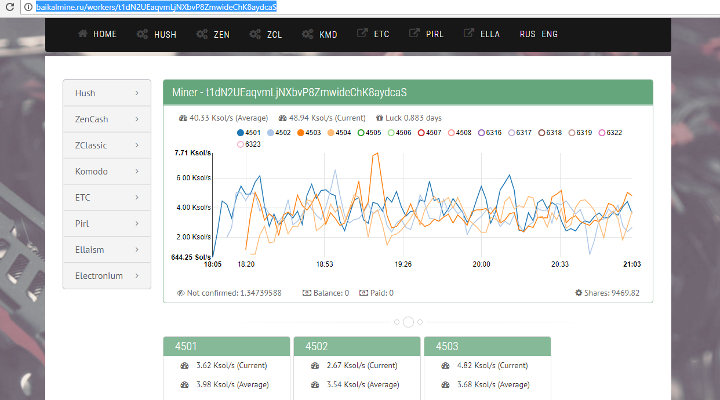Expand the Ellaism sidebar item
Viewport: 720px width, 400px height.
tap(107, 250)
